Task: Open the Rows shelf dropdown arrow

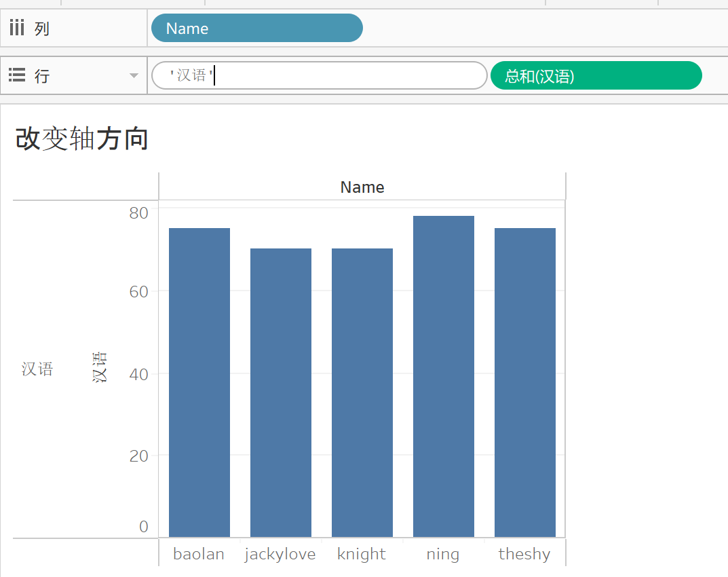Action: [134, 75]
